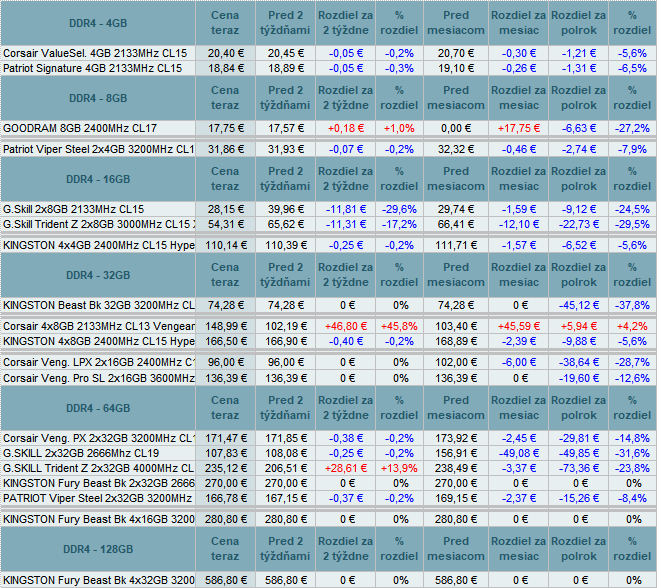Click the -27,2% half-year percentage cell
The height and width of the screenshot is (588, 657).
(632, 128)
